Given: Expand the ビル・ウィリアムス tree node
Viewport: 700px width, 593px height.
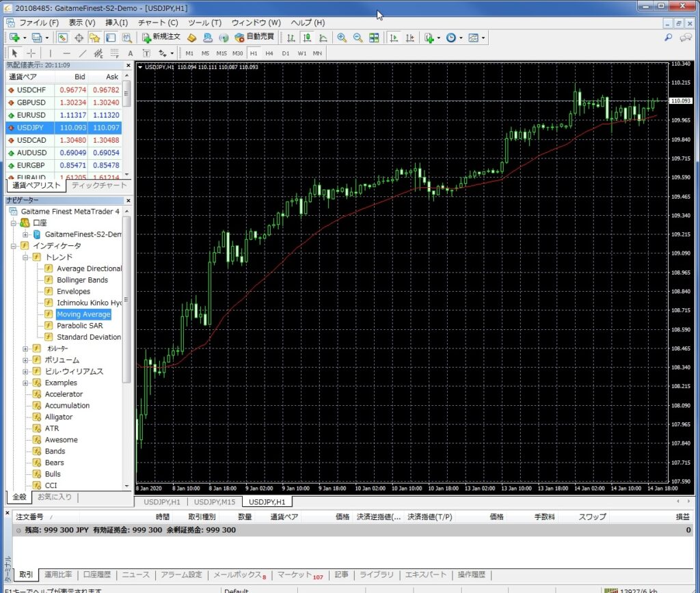Looking at the screenshot, I should [25, 371].
